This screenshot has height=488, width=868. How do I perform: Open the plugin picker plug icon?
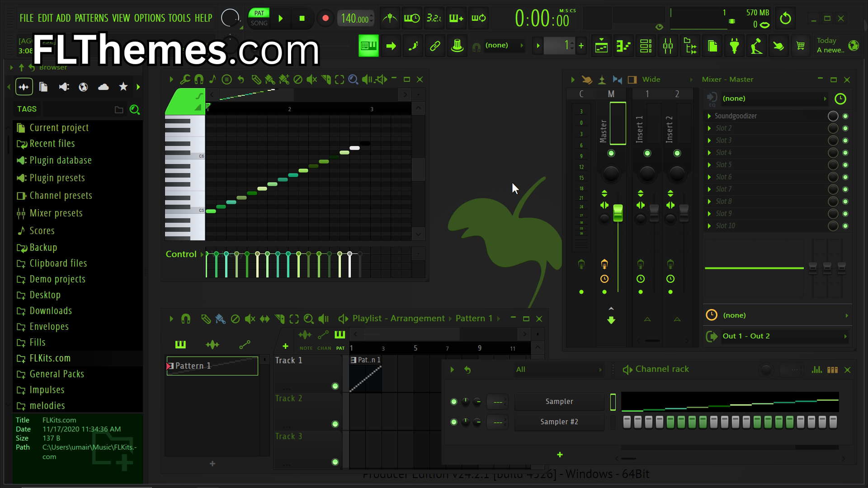734,46
